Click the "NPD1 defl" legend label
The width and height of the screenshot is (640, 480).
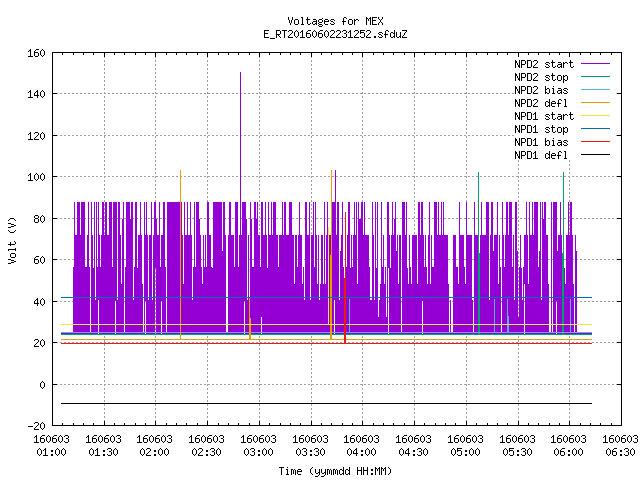click(541, 156)
